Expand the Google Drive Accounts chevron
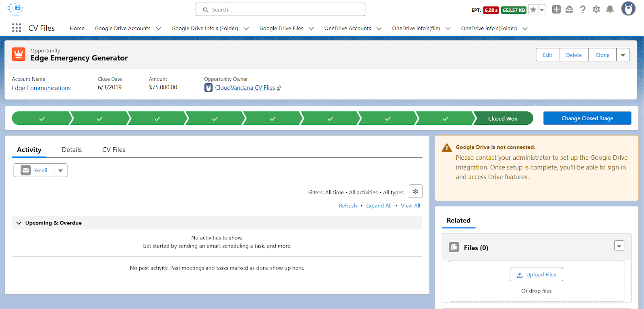Image resolution: width=644 pixels, height=309 pixels. pyautogui.click(x=159, y=29)
